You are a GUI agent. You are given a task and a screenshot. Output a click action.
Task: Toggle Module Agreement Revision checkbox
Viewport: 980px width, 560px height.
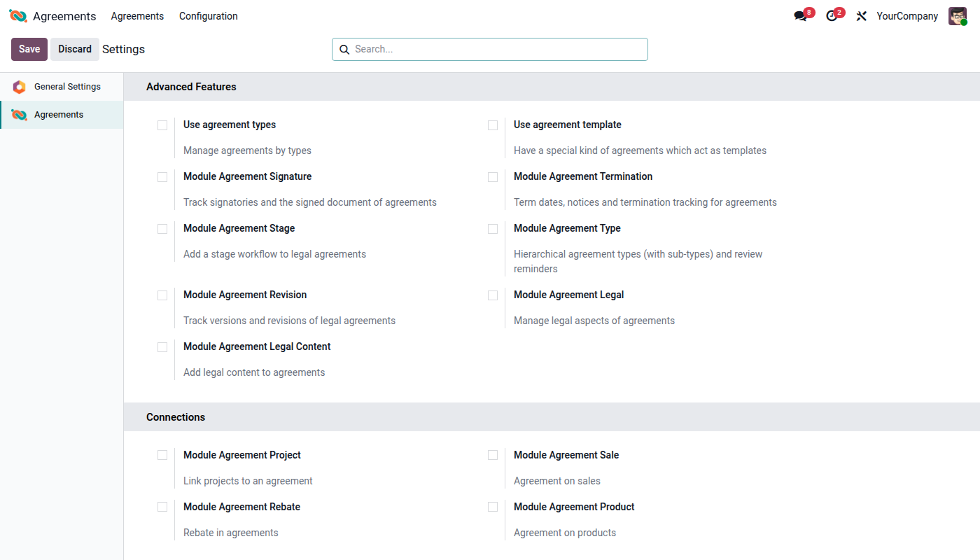coord(162,295)
